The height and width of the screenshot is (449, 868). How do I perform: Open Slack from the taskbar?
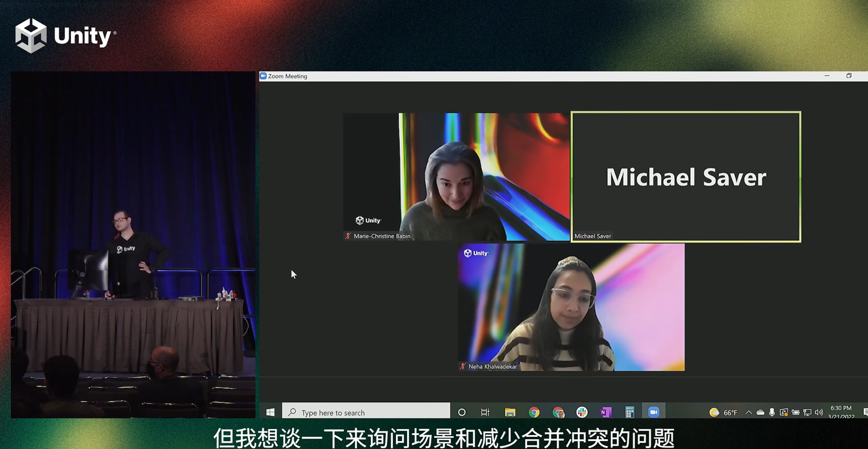[582, 412]
